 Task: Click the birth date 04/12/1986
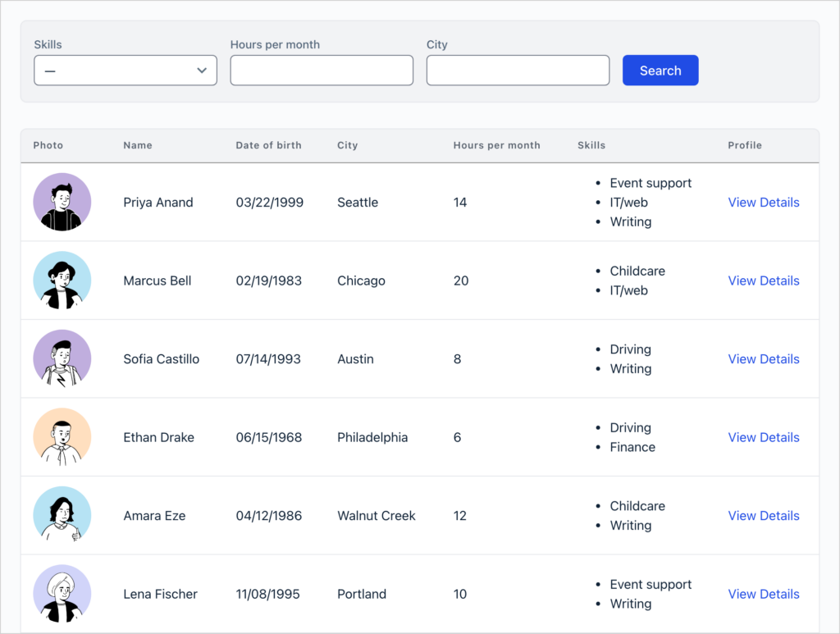click(269, 516)
